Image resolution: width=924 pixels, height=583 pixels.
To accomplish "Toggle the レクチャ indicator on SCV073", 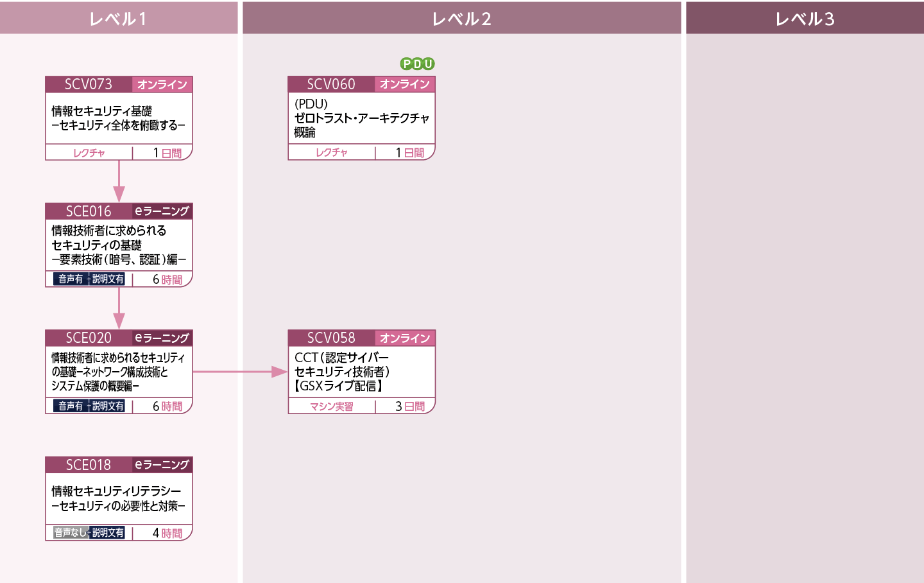I will (89, 152).
